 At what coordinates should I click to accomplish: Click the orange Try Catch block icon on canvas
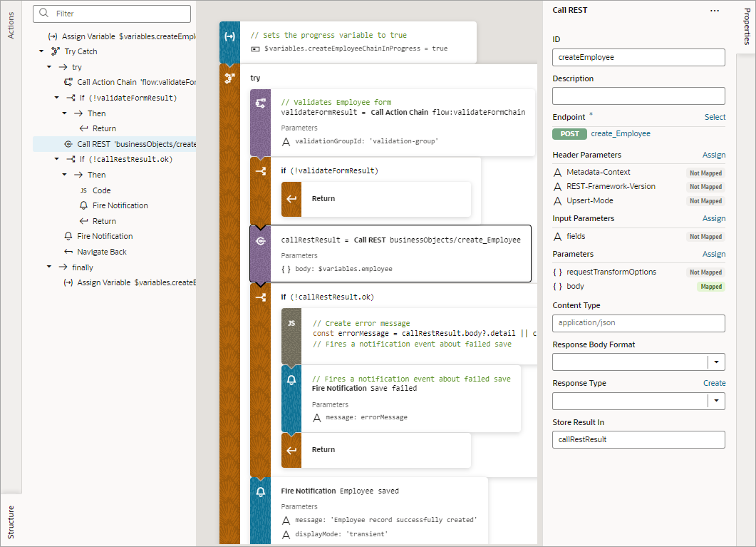tap(229, 78)
